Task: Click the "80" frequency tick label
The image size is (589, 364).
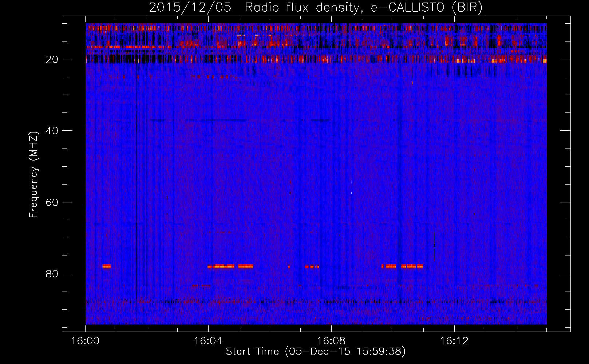Action: 52,274
